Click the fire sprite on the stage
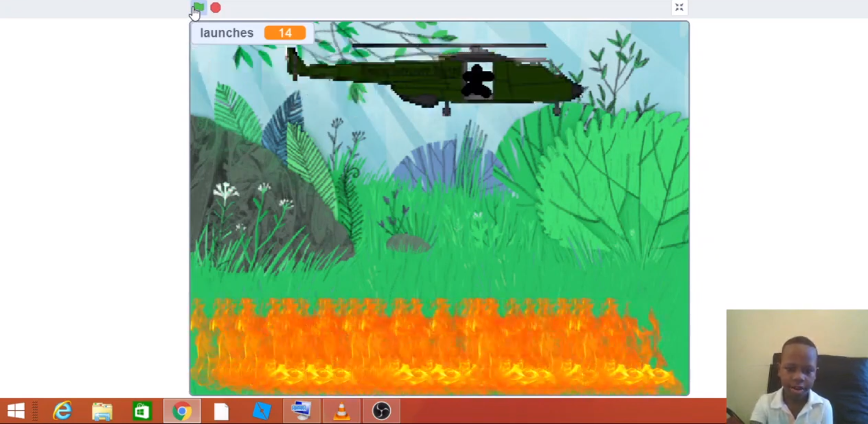Image resolution: width=868 pixels, height=424 pixels. coord(437,346)
